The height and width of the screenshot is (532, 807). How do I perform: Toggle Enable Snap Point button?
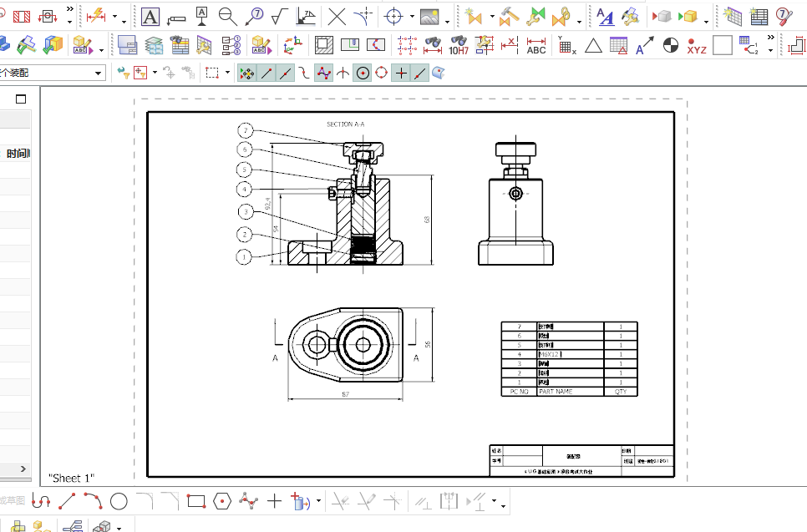coord(246,73)
